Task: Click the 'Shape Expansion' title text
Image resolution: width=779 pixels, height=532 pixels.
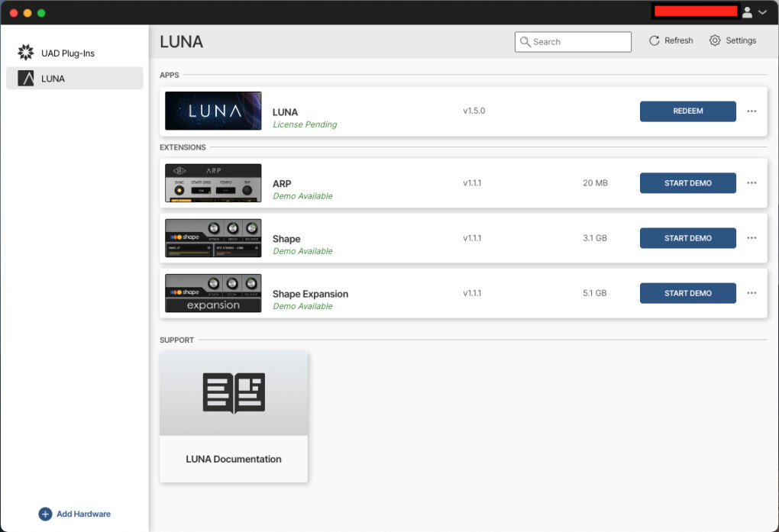Action: coord(310,294)
